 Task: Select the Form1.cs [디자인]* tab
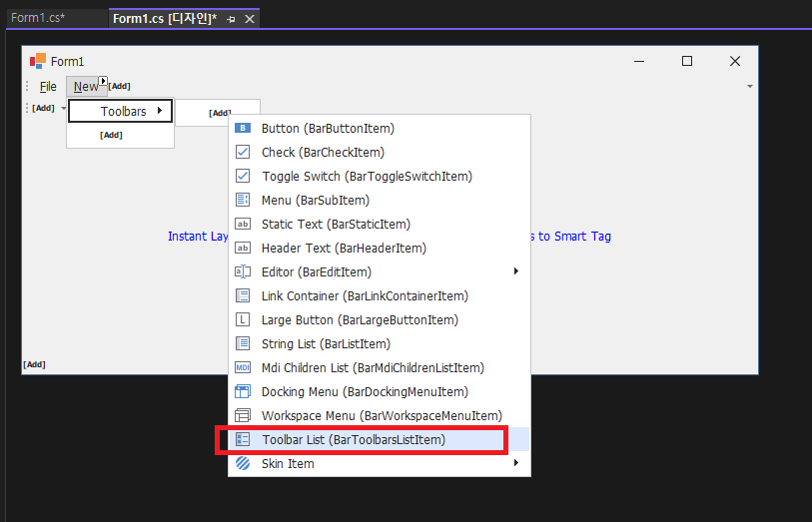(x=165, y=19)
